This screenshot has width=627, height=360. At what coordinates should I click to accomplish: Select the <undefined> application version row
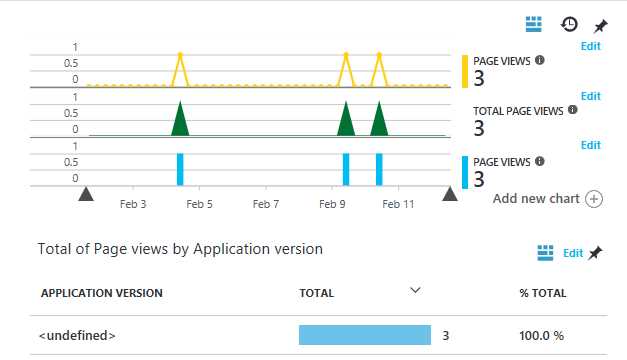tap(319, 335)
